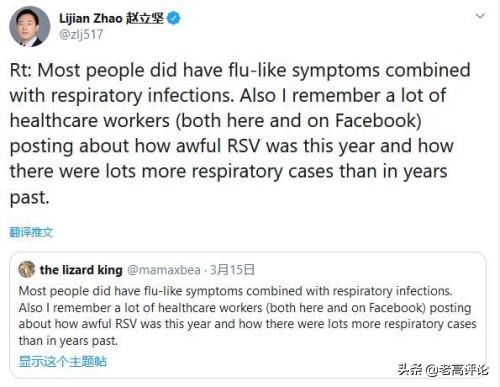Click the main tweet text starting 'Rt: Most people'
The height and width of the screenshot is (387, 500).
240,134
